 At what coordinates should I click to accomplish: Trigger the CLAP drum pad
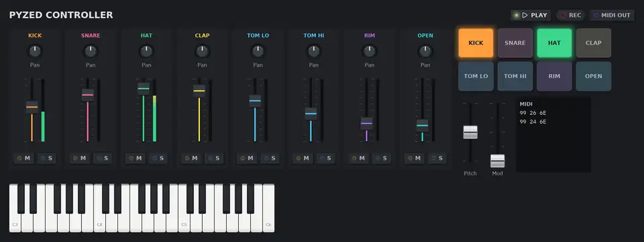594,43
